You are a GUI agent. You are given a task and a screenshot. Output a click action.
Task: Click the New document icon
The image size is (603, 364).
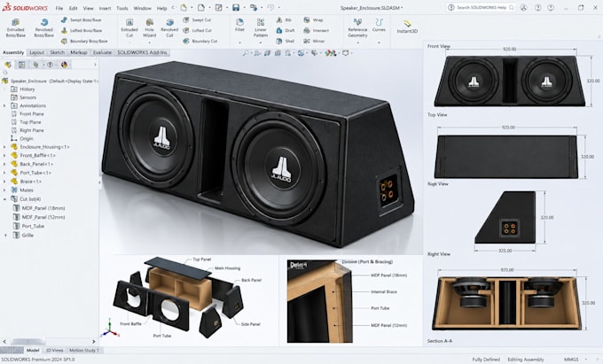200,8
